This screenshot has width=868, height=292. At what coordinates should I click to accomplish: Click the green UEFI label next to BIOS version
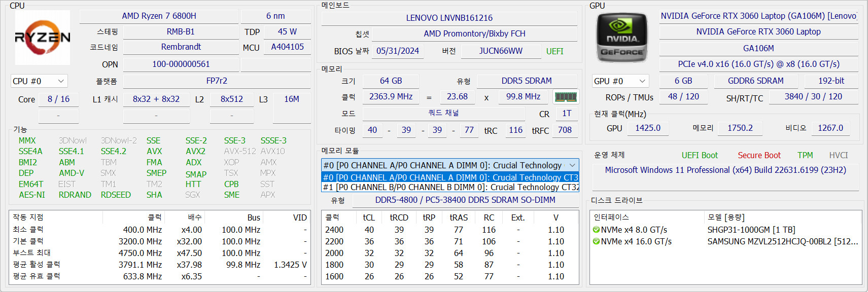click(554, 52)
